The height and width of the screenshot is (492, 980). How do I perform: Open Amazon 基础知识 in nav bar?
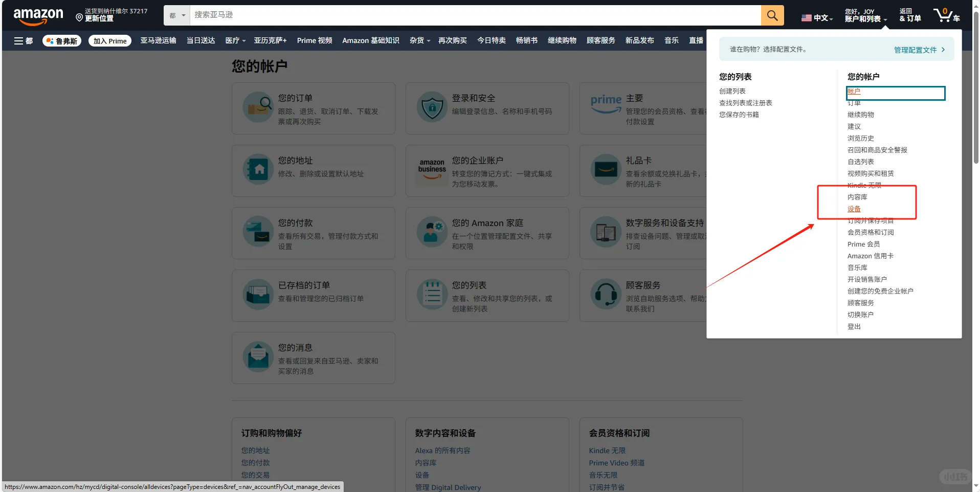coord(371,41)
